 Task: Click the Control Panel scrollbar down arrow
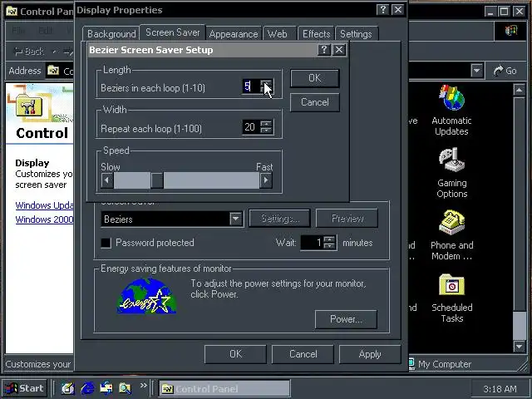click(x=520, y=347)
